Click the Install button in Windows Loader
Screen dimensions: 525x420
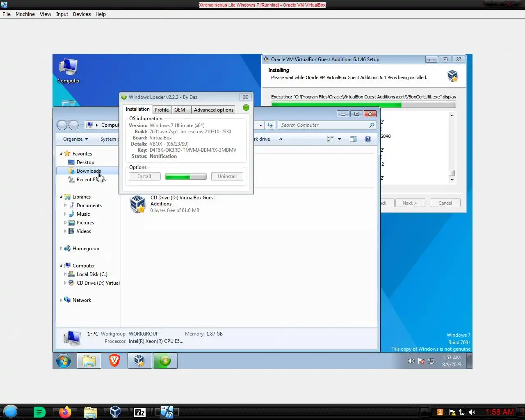point(144,176)
